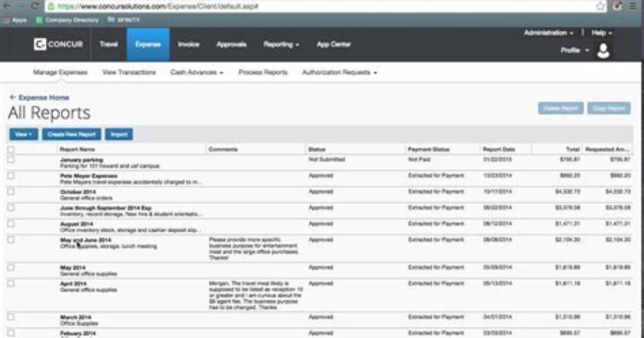
Task: Click the Create New Report button
Action: [72, 135]
